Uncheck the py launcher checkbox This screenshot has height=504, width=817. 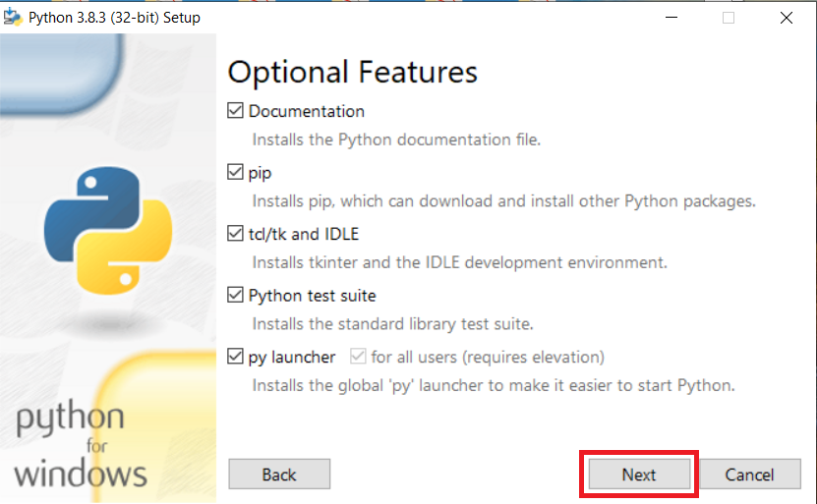[235, 356]
